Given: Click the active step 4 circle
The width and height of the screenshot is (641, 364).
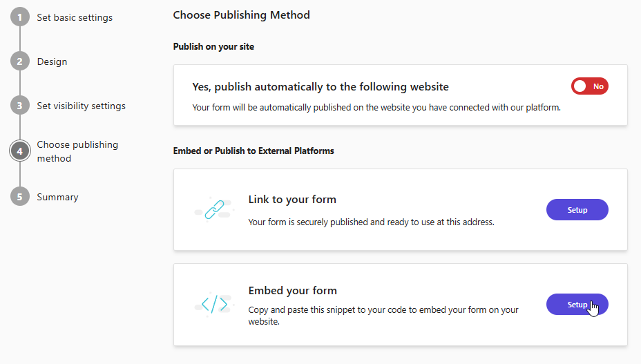Looking at the screenshot, I should tap(20, 151).
